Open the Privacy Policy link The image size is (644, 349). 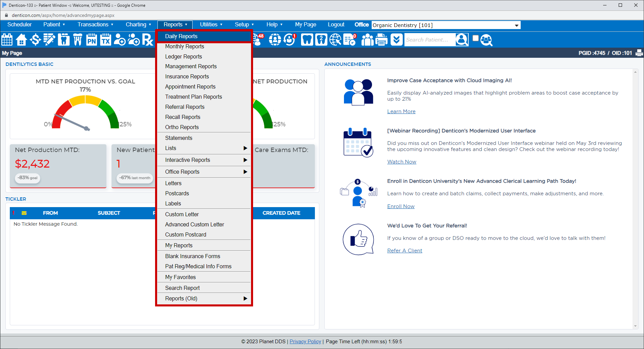(305, 342)
